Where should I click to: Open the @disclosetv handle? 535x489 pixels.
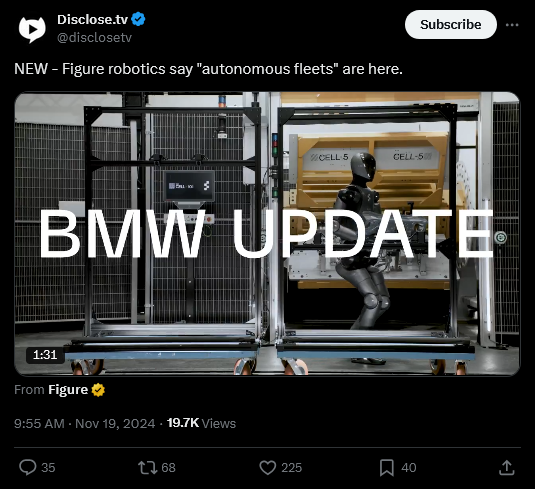tap(95, 38)
